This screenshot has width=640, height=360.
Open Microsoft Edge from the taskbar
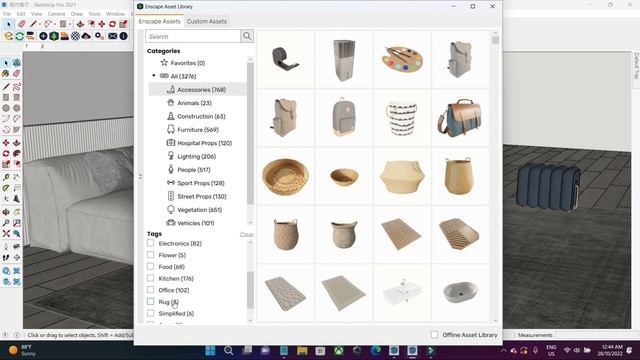[x=376, y=351]
